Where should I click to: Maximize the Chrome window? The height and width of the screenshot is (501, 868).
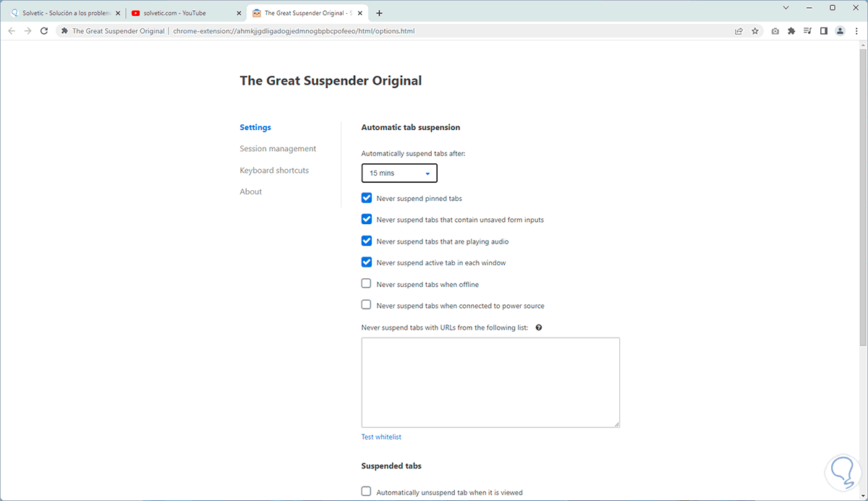[833, 7]
